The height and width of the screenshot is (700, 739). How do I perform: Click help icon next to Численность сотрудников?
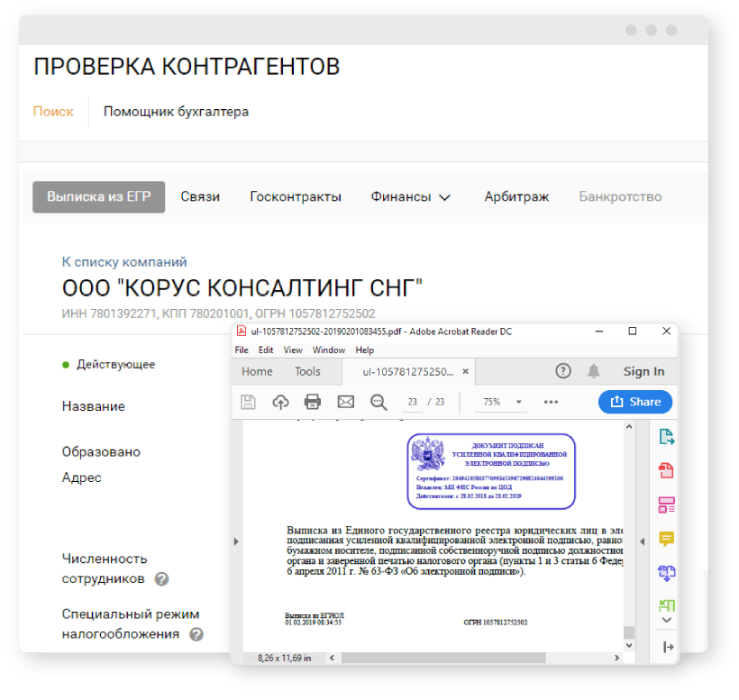coord(161,579)
